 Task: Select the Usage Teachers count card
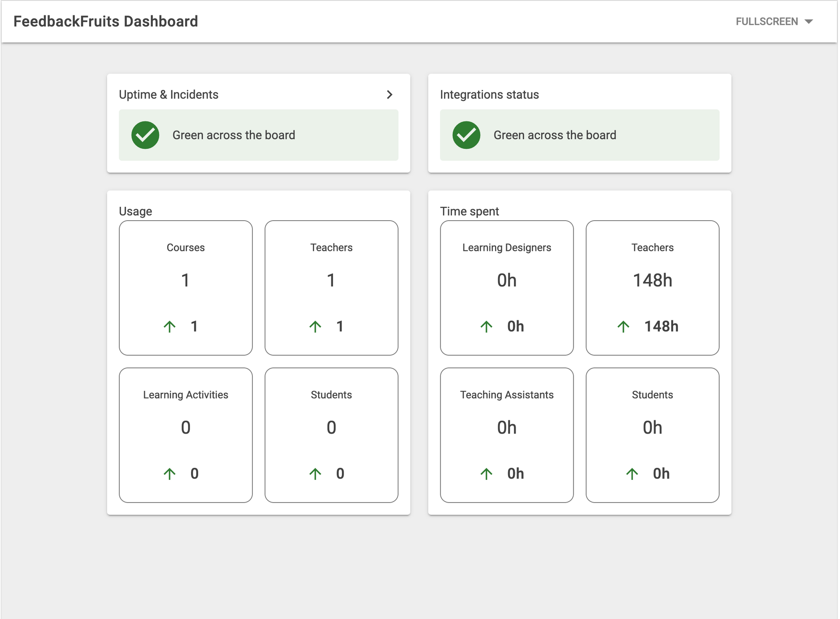331,288
